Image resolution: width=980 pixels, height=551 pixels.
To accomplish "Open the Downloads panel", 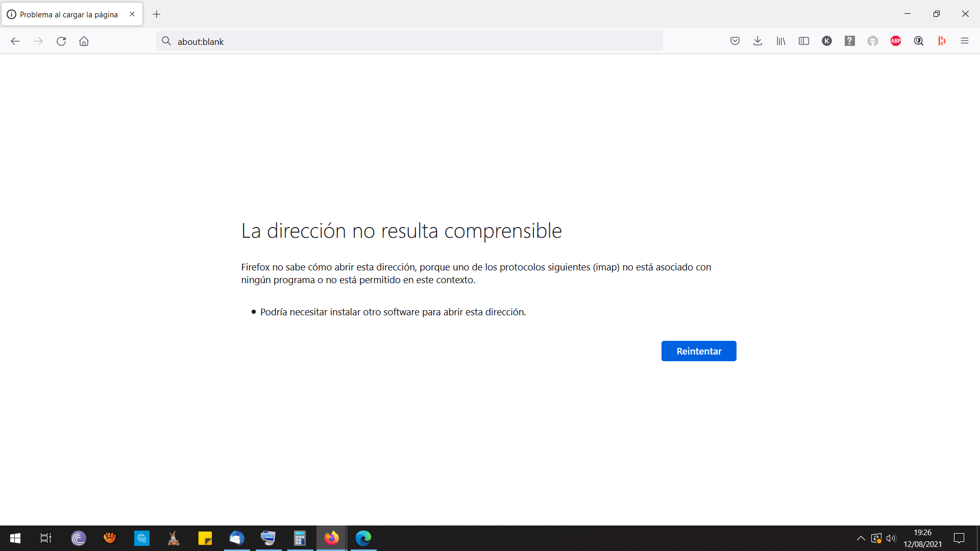I will 758,41.
